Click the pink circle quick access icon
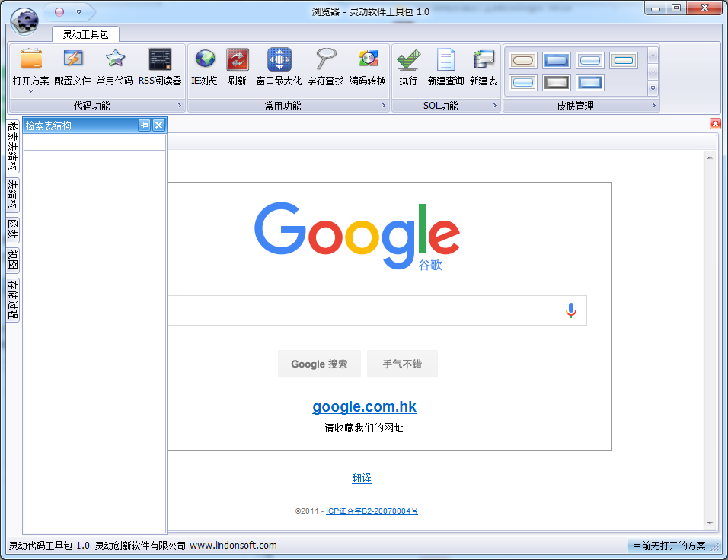This screenshot has height=560, width=728. [x=59, y=12]
